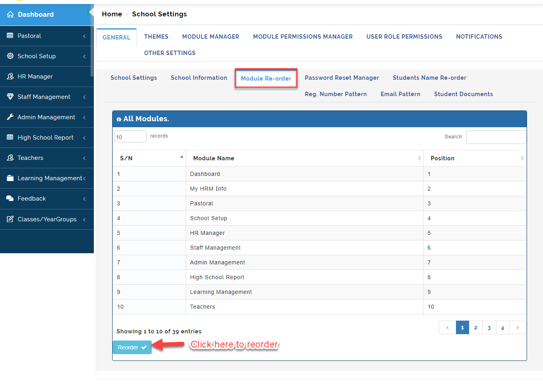Click the Dashboard module name cell
Image resolution: width=543 pixels, height=392 pixels.
click(305, 174)
